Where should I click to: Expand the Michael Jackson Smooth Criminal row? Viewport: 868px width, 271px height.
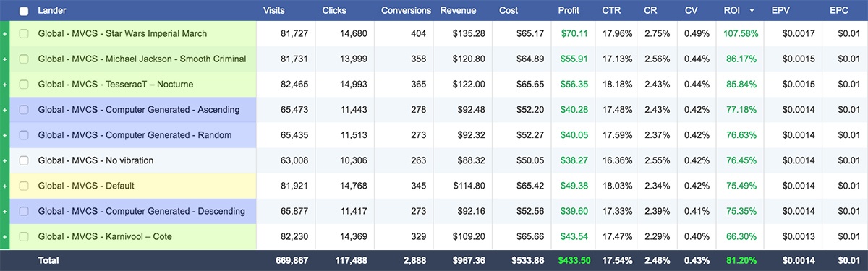(x=4, y=59)
